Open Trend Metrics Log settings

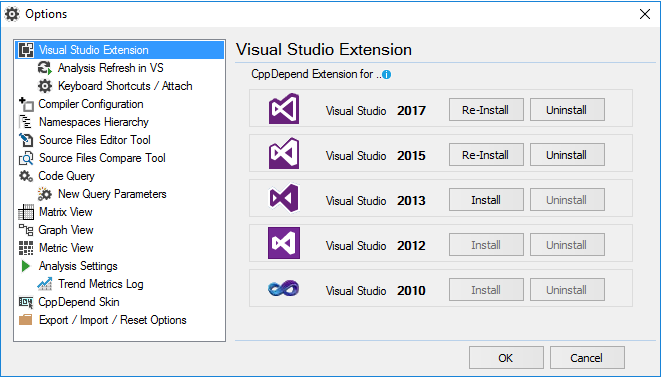pyautogui.click(x=101, y=284)
